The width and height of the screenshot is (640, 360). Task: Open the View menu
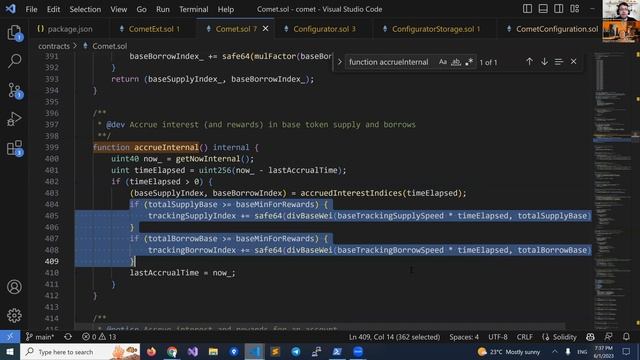point(118,9)
